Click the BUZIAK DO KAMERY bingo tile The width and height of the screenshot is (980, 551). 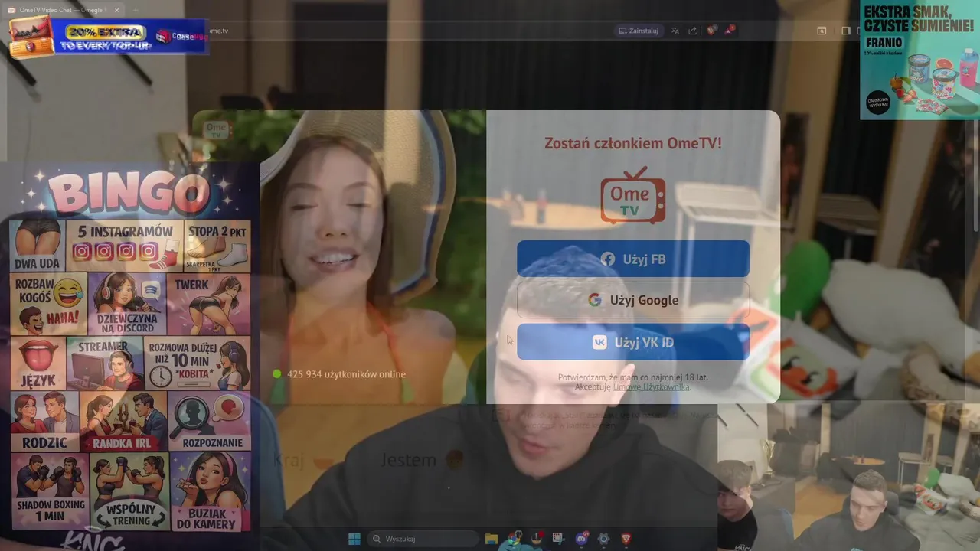(211, 491)
